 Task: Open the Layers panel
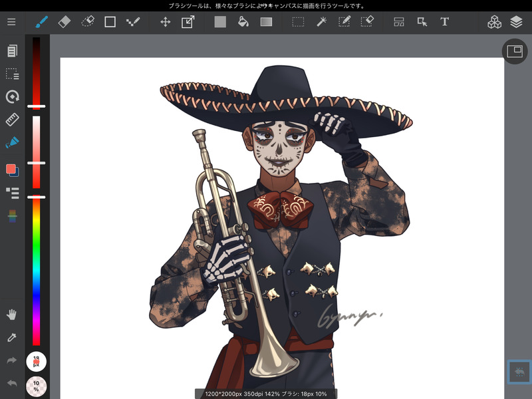[x=516, y=22]
